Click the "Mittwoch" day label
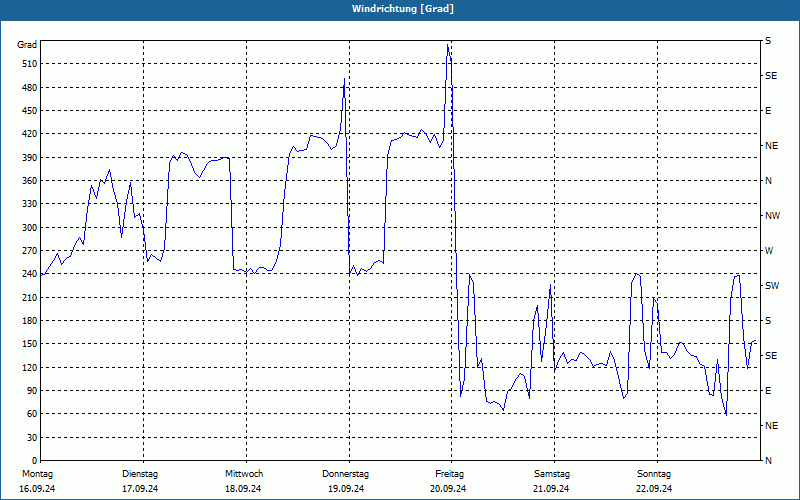Viewport: 800px width, 500px height. [244, 474]
